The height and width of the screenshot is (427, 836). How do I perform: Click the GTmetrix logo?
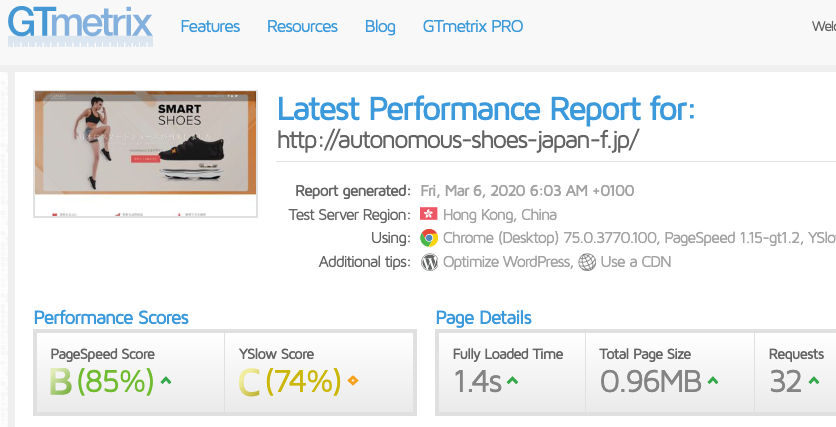(80, 26)
